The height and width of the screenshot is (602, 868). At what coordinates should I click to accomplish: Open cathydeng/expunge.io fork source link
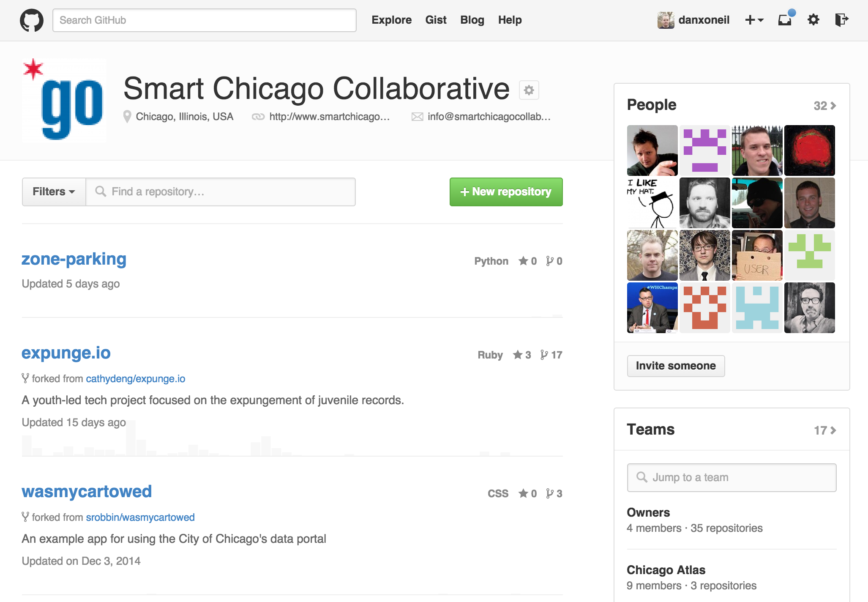[136, 379]
